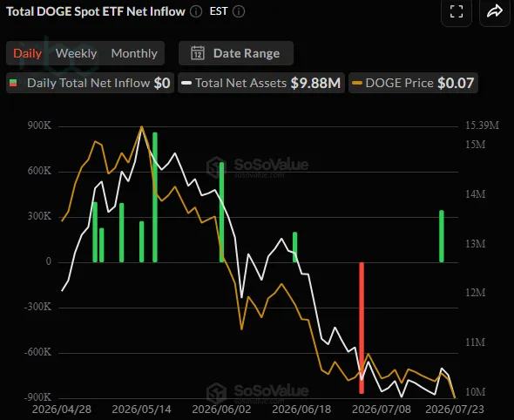Click the 2026/06/02 axis date
Viewport: 514px width, 420px height.
click(x=221, y=410)
